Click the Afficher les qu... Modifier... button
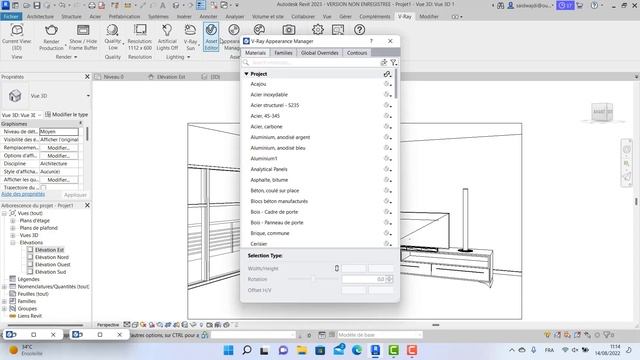Screen dimensions: 640x360 click(59, 180)
